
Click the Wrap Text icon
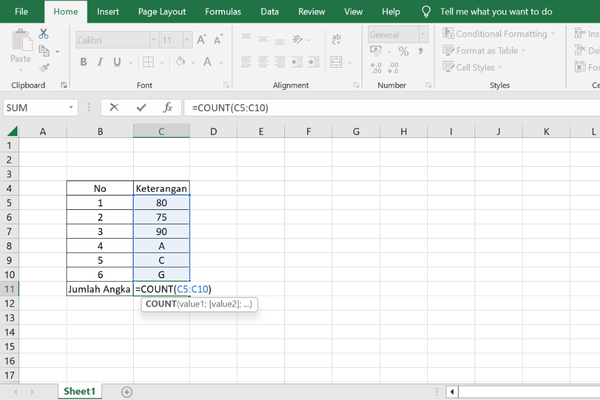pos(336,39)
